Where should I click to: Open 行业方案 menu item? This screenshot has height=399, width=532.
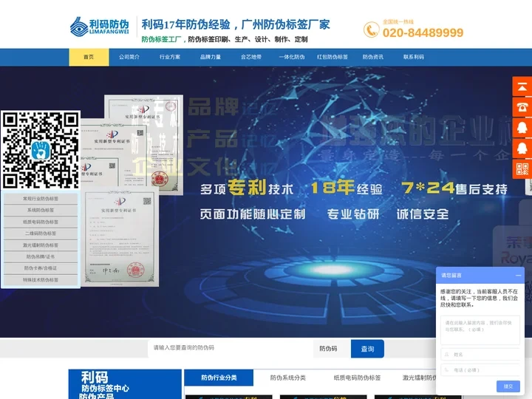(x=170, y=57)
